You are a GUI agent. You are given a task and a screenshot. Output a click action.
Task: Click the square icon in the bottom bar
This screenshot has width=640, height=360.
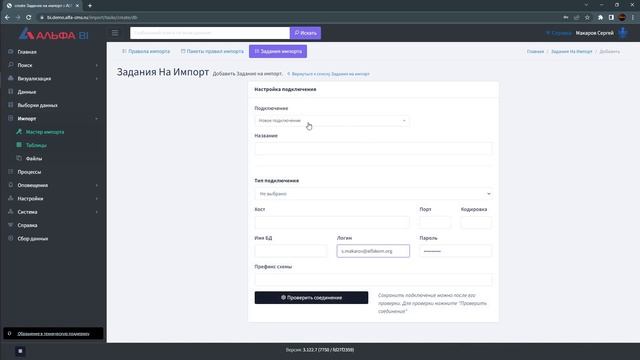coord(20,351)
